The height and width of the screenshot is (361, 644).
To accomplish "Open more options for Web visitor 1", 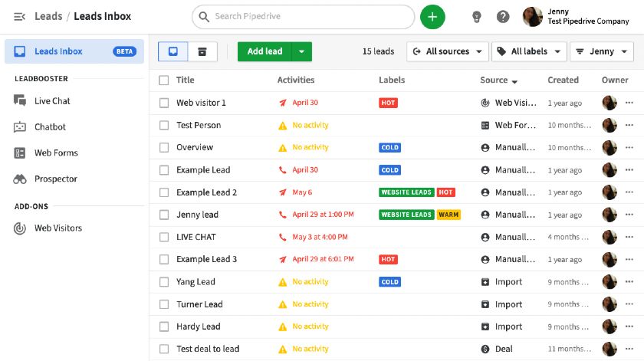I will [629, 103].
